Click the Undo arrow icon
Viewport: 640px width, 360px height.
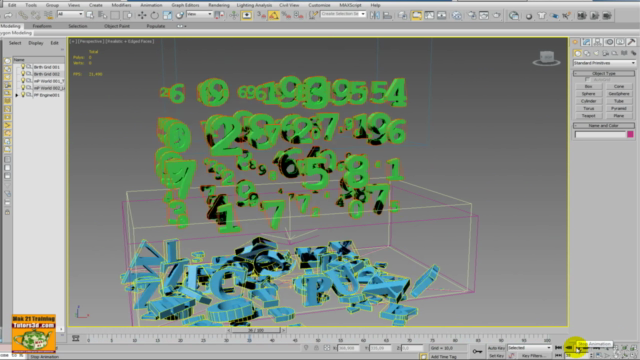point(8,16)
